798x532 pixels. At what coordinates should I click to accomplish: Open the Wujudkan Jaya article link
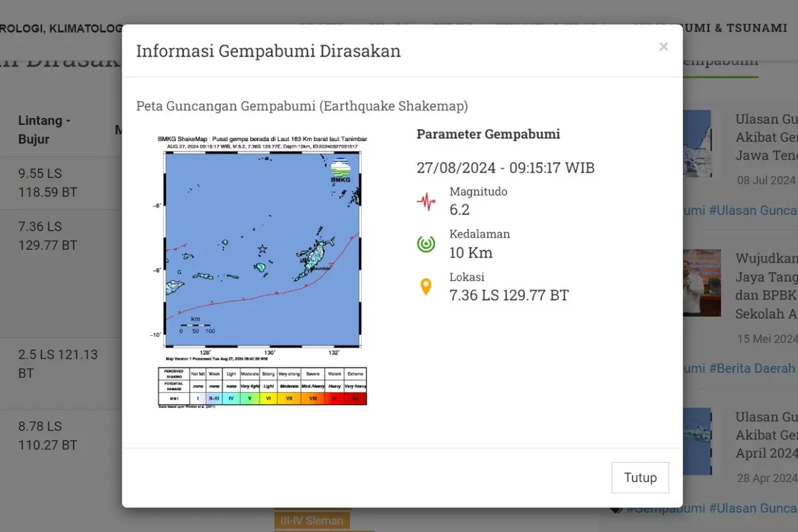(x=766, y=286)
